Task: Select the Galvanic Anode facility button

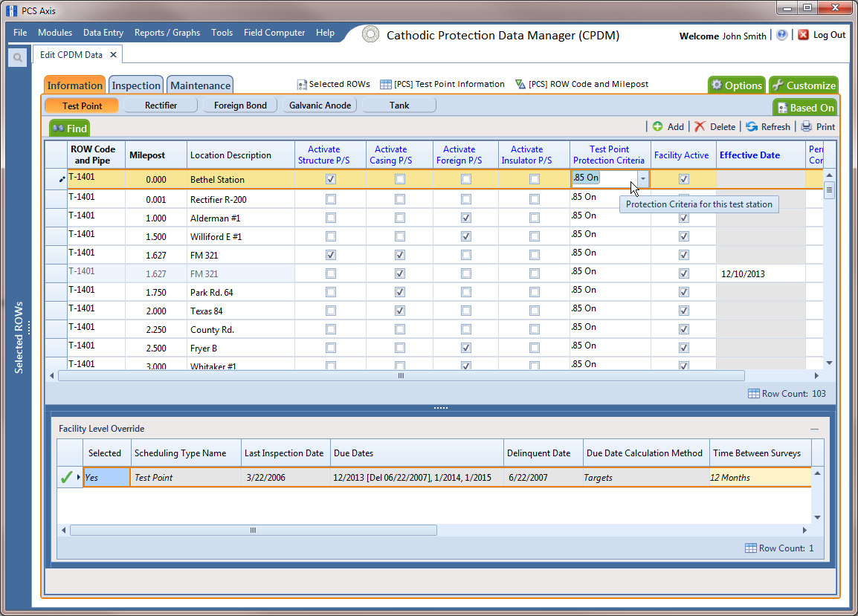Action: coord(320,106)
